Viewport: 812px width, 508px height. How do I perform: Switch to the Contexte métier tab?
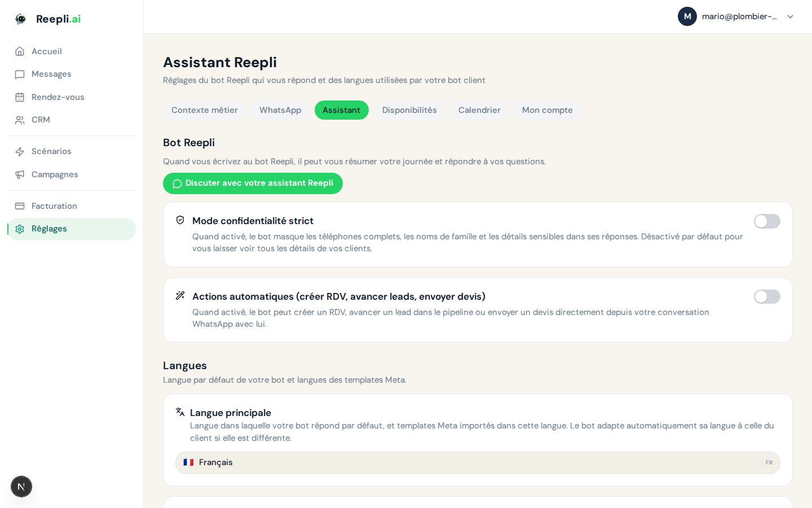coord(205,110)
